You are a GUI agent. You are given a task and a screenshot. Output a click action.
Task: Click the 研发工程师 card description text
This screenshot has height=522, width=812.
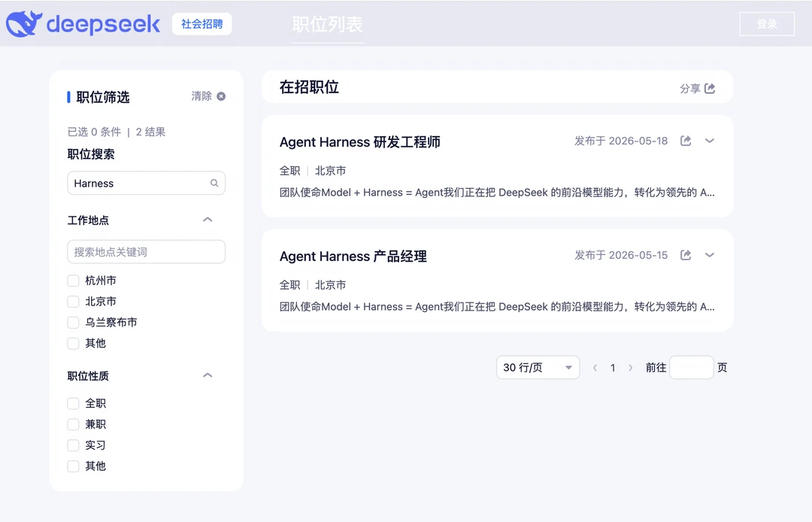pos(497,193)
